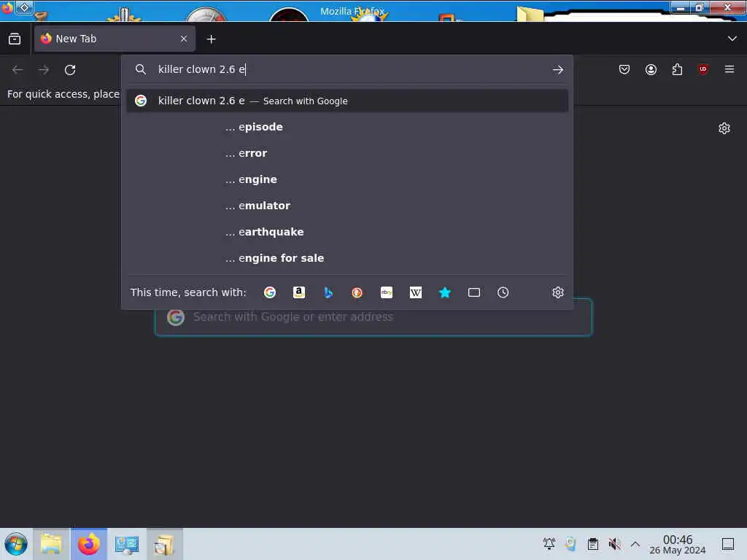
Task: Close the New Tab tab
Action: tap(184, 39)
